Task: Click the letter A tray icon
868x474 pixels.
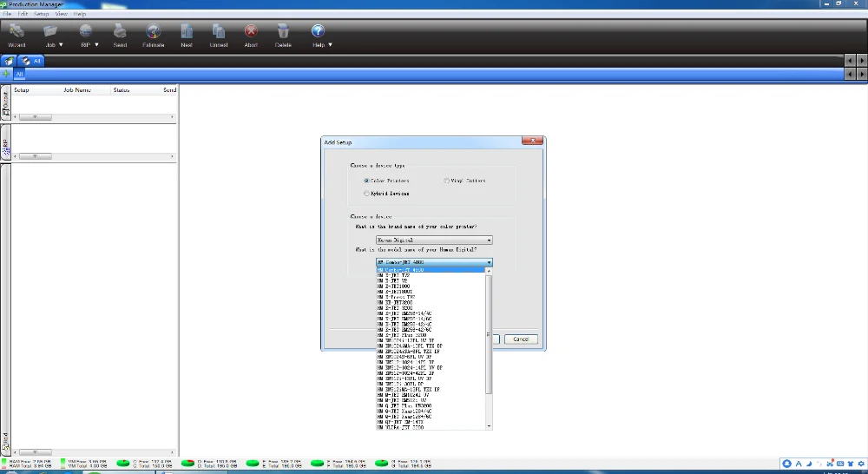Action: click(x=799, y=464)
